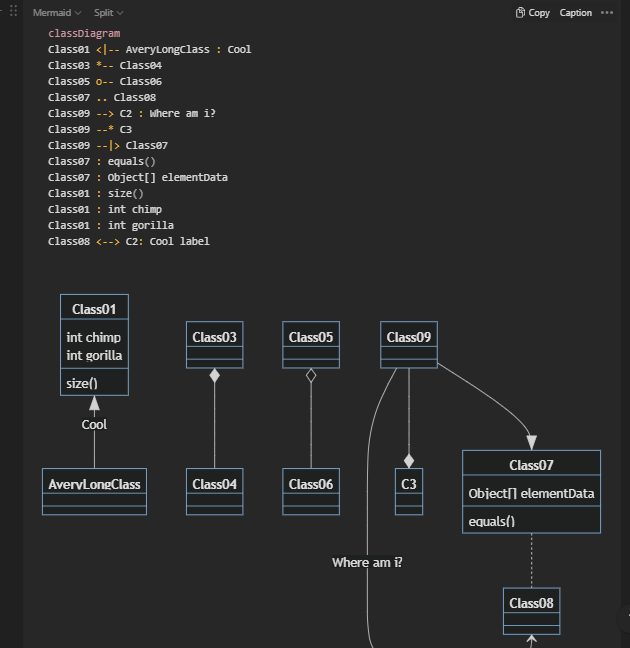Select the AveryLongClass node in diagram
This screenshot has height=648, width=630.
[x=94, y=491]
